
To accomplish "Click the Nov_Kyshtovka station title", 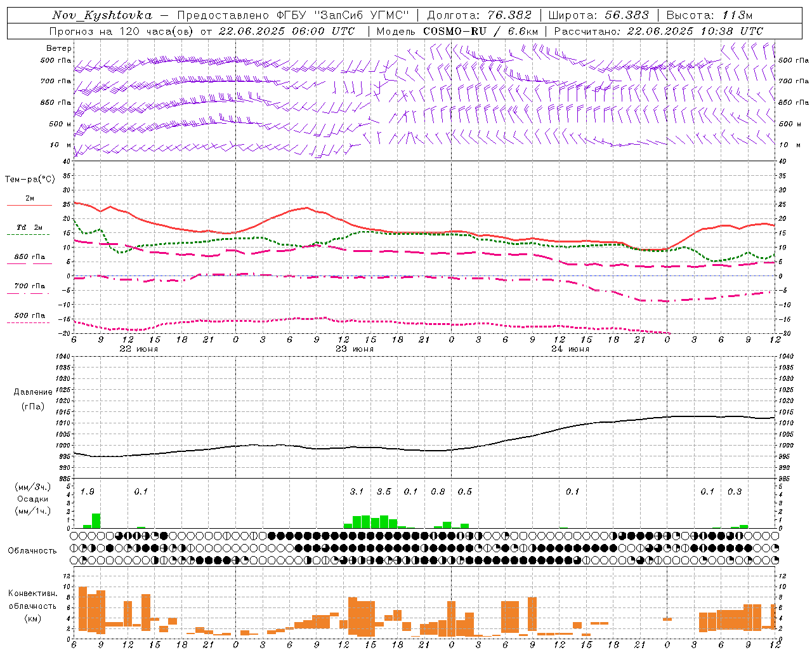I will [x=102, y=15].
